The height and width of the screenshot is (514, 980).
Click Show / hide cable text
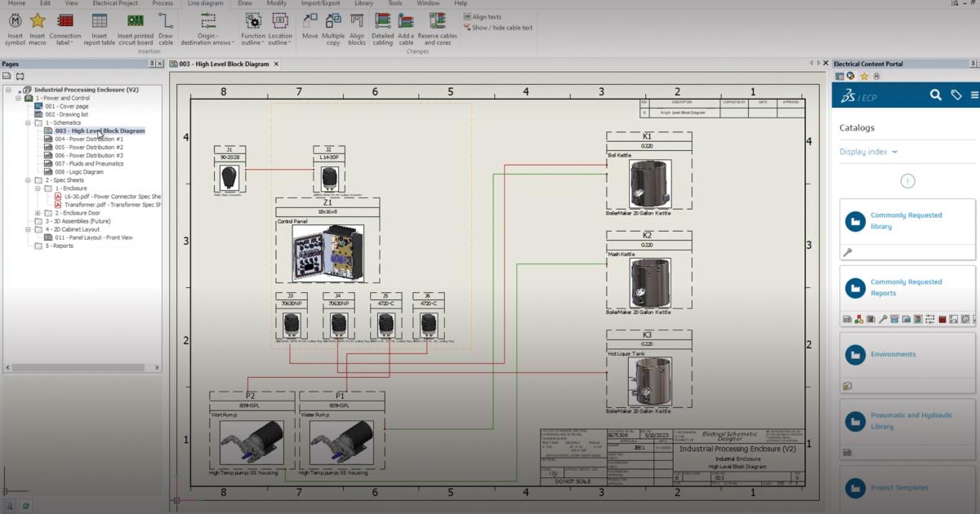[x=497, y=27]
